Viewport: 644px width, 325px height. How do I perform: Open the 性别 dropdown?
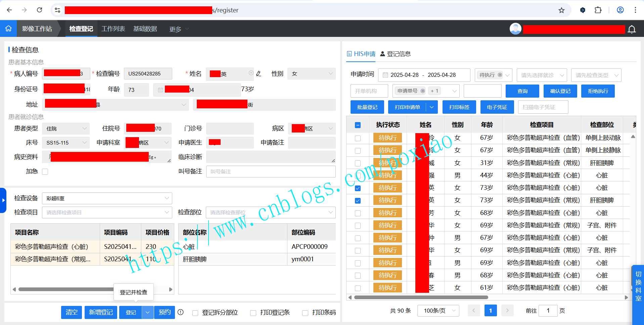pos(312,73)
